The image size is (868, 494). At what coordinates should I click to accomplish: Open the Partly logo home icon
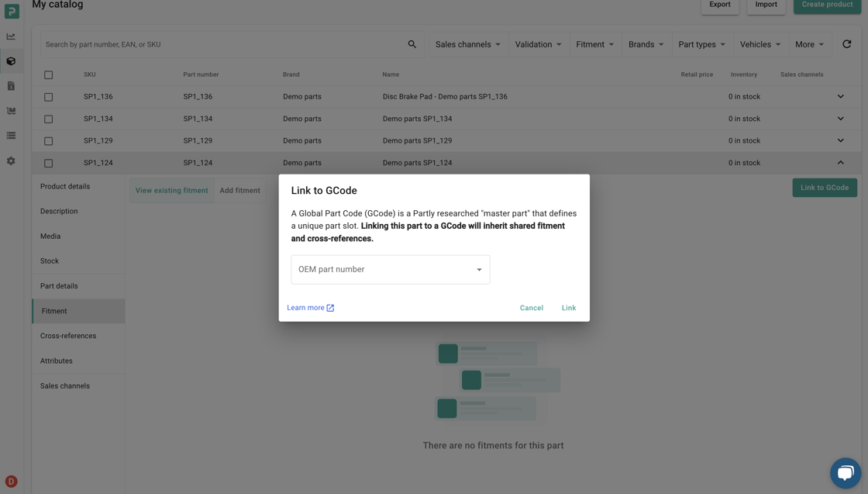(x=11, y=11)
